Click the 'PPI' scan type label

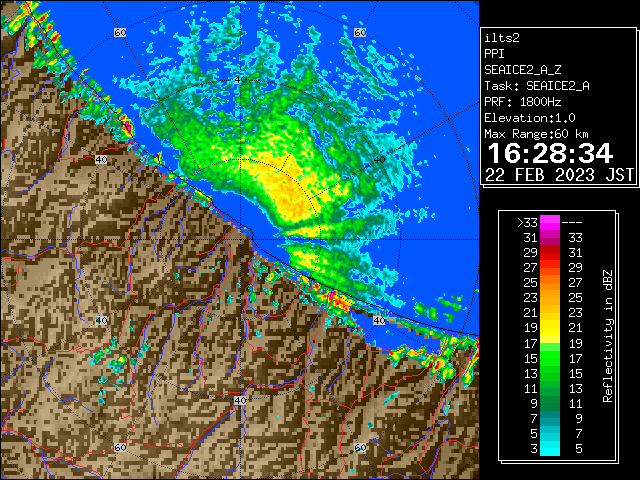tap(494, 54)
